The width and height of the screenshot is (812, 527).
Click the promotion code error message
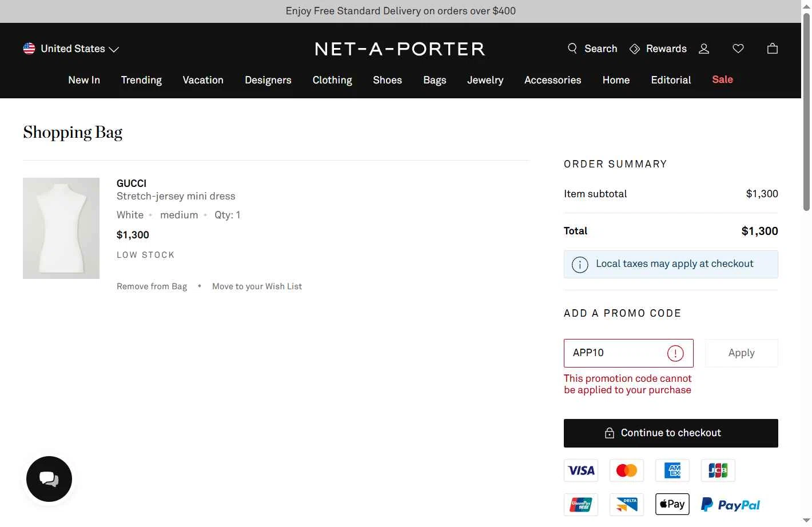click(627, 384)
